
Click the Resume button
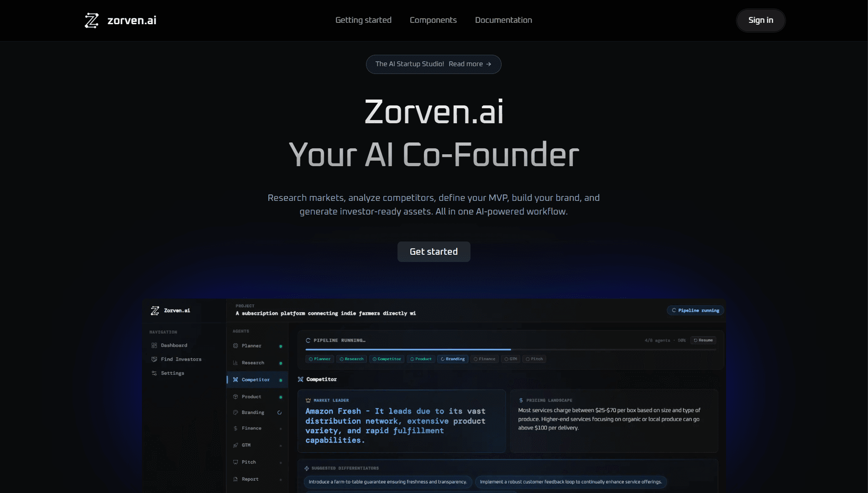(703, 340)
